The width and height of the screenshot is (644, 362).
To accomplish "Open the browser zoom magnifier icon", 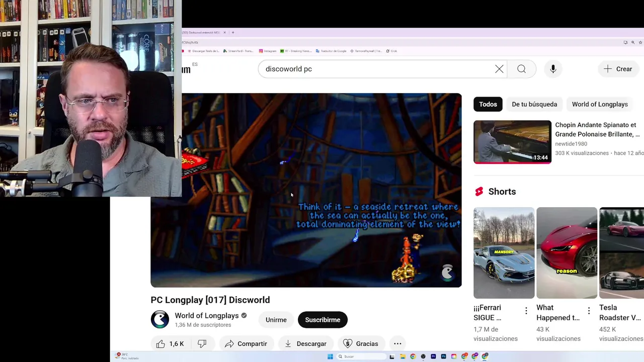I will pyautogui.click(x=633, y=42).
